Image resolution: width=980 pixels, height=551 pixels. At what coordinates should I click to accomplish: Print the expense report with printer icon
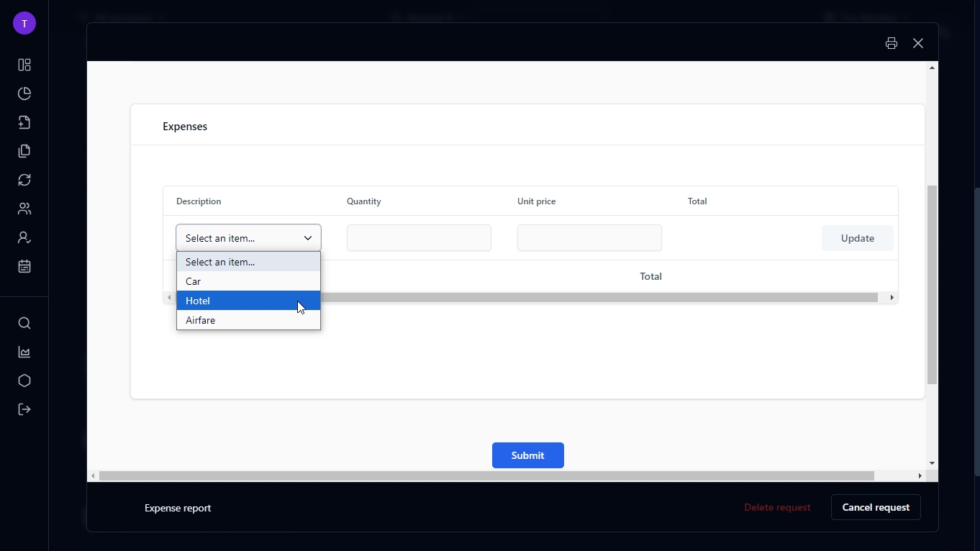point(891,43)
